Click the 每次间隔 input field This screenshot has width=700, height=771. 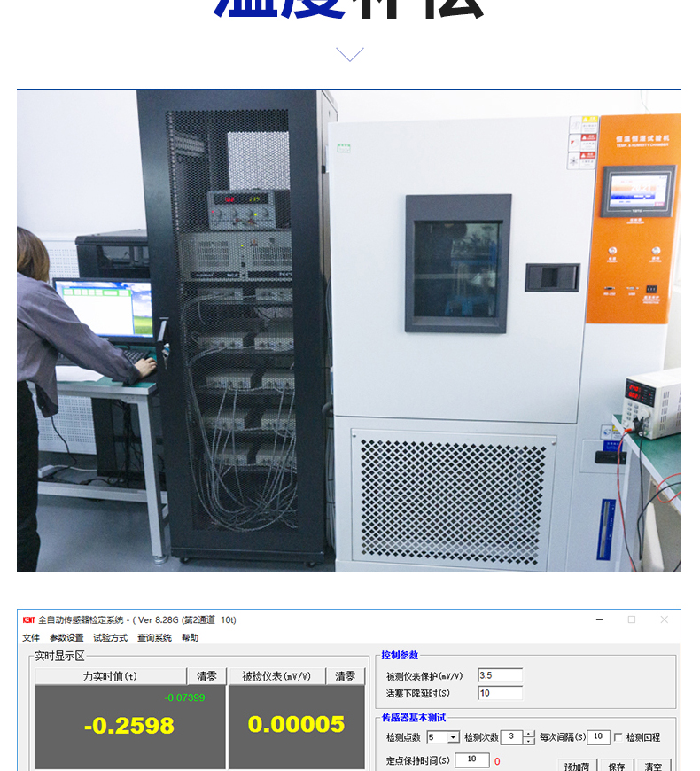(599, 737)
